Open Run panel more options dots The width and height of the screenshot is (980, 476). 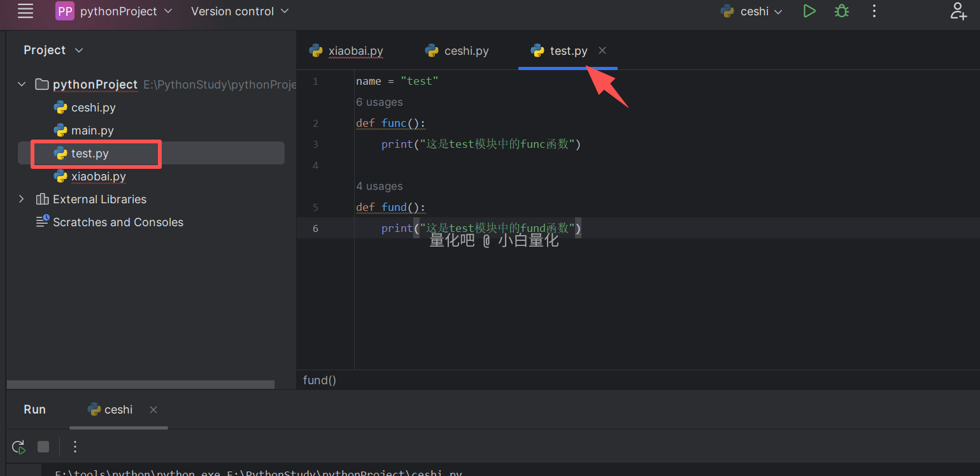[x=75, y=447]
